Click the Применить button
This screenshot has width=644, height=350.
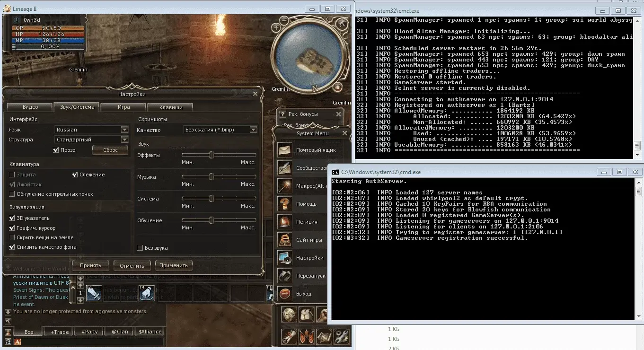tap(174, 265)
